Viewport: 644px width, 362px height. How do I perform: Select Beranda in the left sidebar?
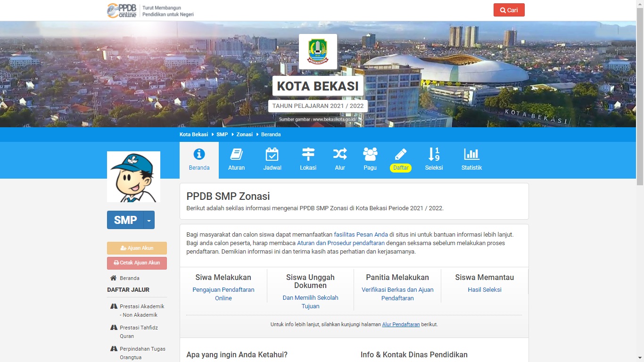pos(129,278)
